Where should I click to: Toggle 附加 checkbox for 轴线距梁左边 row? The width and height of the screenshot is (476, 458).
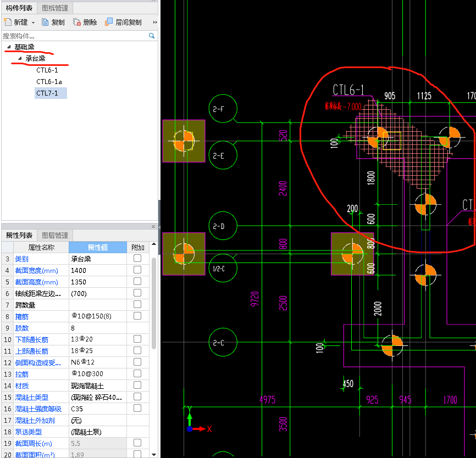(137, 293)
